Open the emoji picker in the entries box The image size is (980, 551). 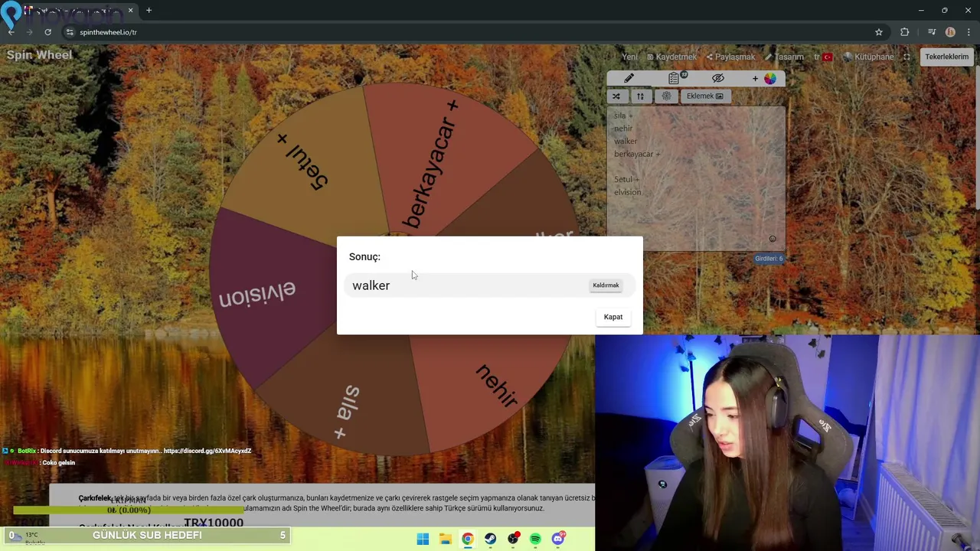[773, 240]
